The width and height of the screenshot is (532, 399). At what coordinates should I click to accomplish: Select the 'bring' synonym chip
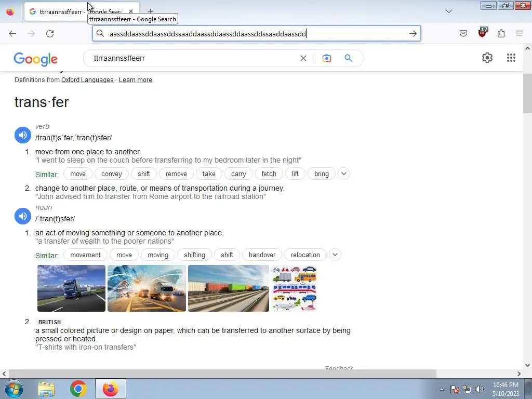[x=321, y=174]
